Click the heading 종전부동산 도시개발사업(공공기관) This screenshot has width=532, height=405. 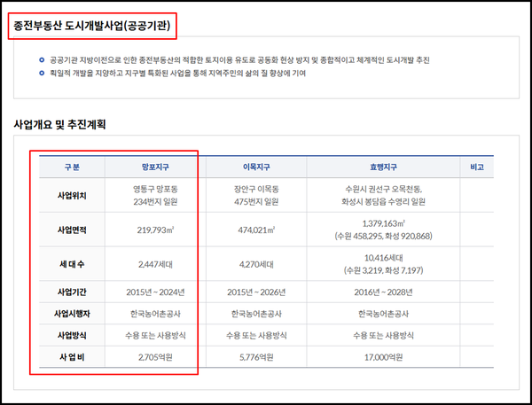click(x=92, y=26)
